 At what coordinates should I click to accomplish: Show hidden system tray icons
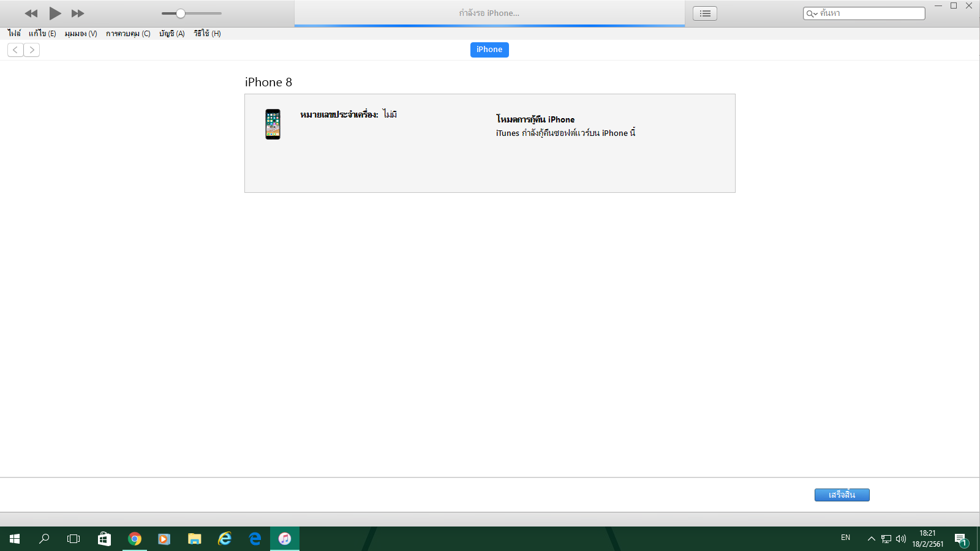click(871, 539)
